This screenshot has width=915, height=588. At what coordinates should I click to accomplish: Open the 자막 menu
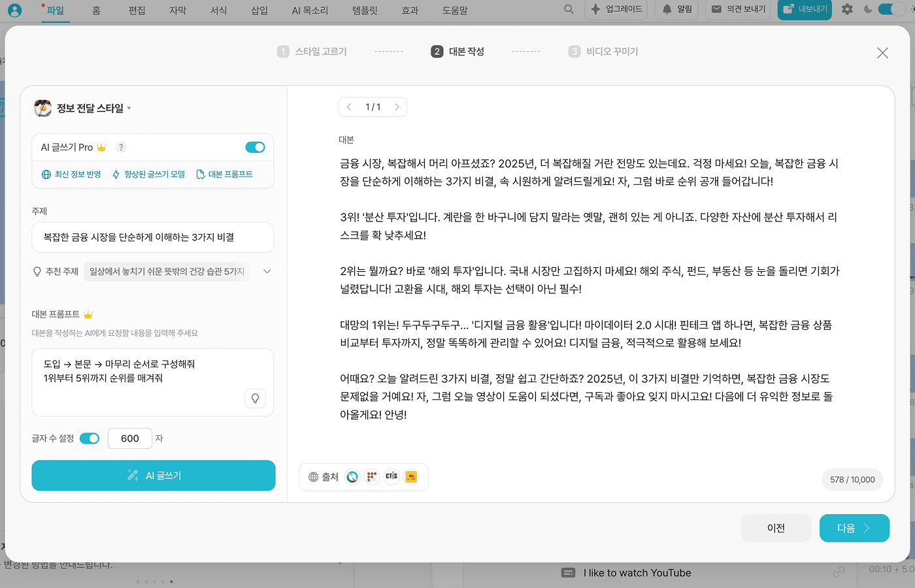pos(178,10)
